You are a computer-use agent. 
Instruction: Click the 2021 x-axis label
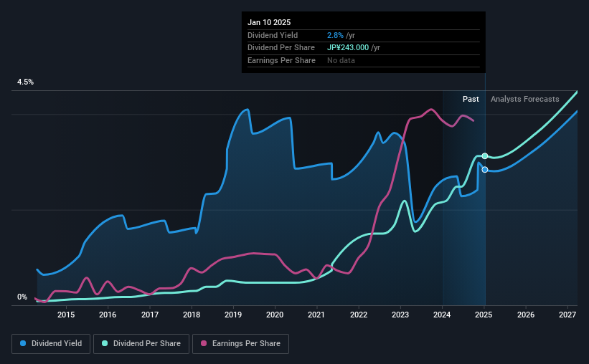coord(316,315)
